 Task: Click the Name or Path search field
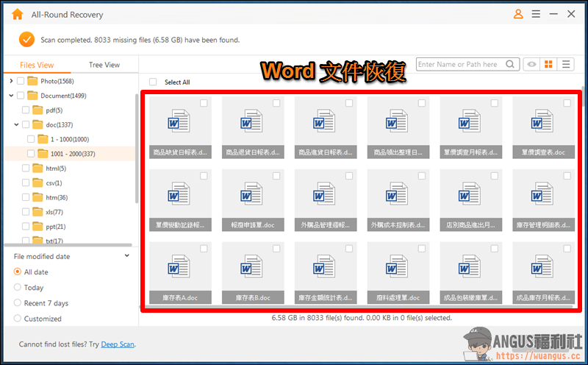coord(461,64)
